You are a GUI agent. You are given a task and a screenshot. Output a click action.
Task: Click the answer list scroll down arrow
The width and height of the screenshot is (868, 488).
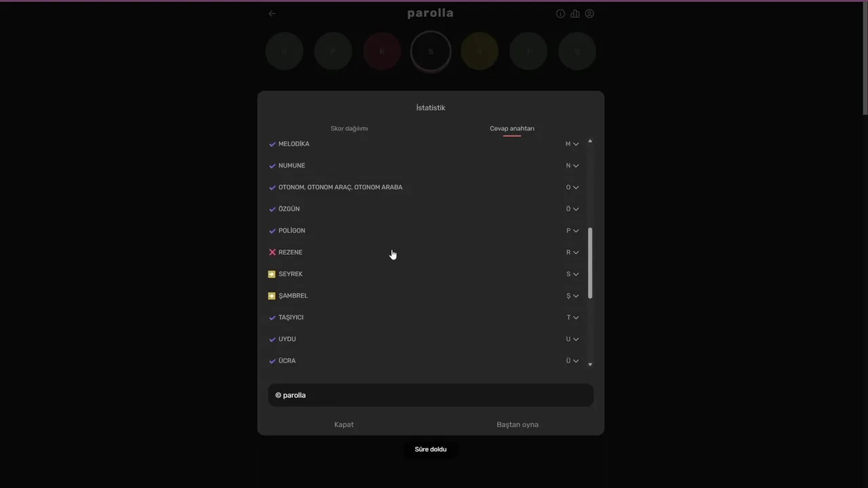tap(590, 365)
